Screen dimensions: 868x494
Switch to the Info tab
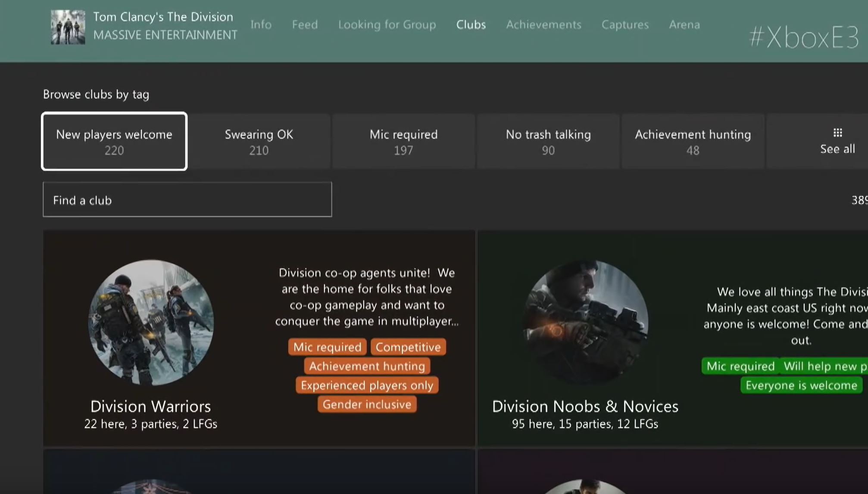[x=261, y=25]
